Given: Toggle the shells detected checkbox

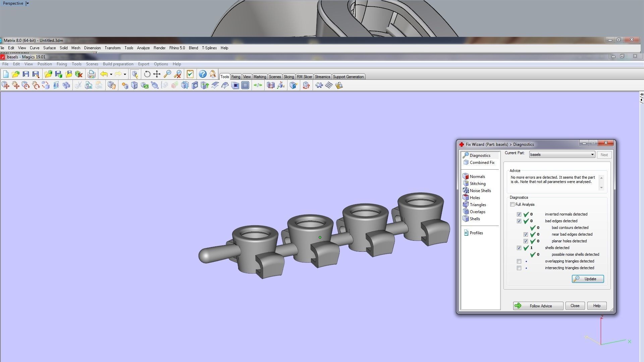Looking at the screenshot, I should (519, 248).
